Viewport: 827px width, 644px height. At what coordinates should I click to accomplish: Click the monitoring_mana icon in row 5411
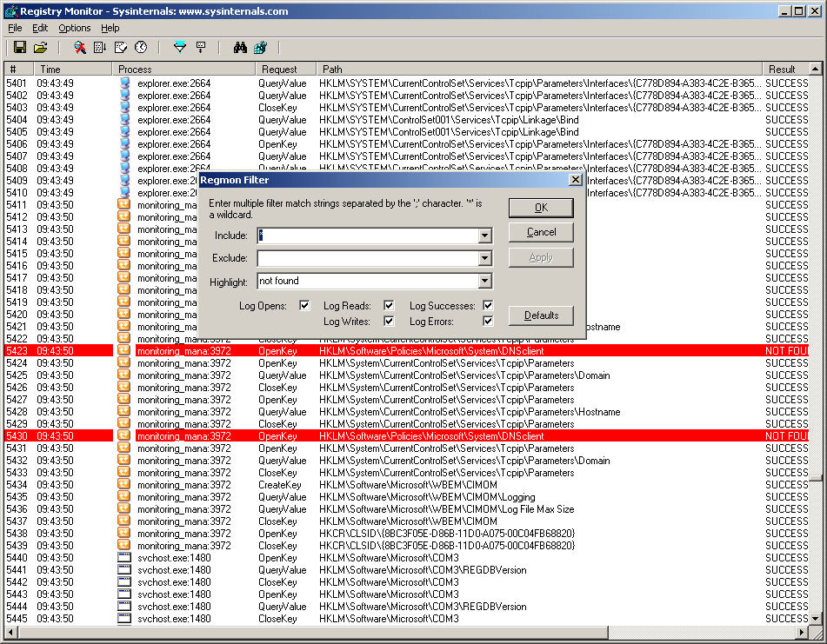point(124,204)
